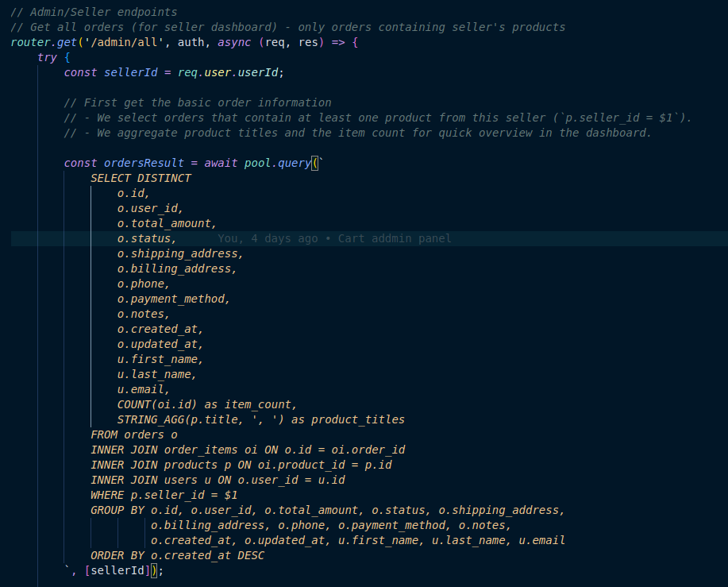Click the o.payment_method line in the SELECT list

coord(173,299)
